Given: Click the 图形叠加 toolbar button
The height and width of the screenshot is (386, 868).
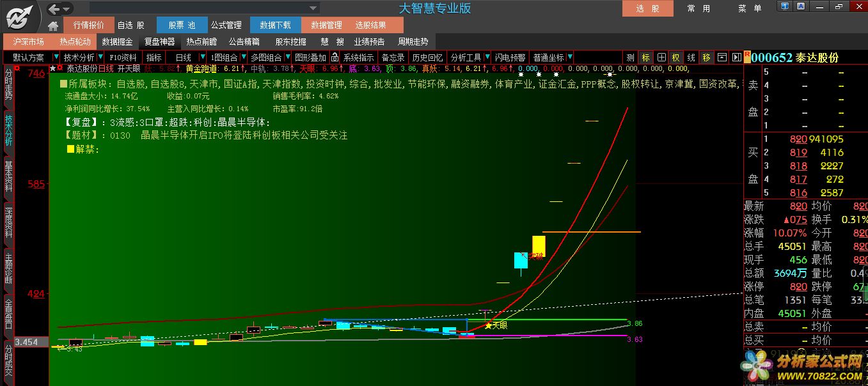Looking at the screenshot, I should click(311, 57).
